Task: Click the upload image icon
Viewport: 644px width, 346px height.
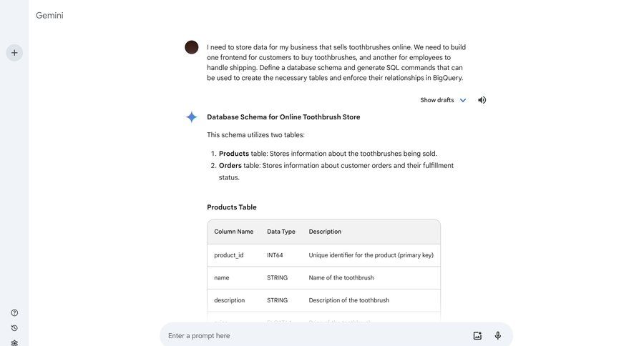Action: [x=477, y=335]
